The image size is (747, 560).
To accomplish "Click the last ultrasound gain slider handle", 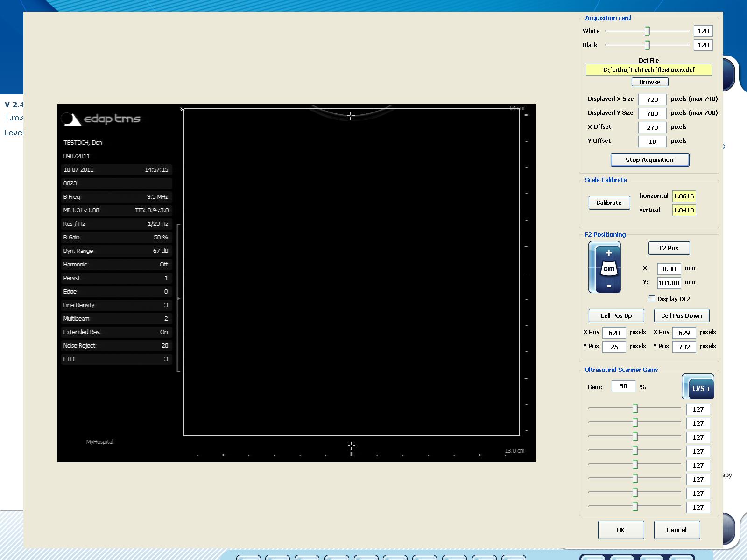I will pyautogui.click(x=635, y=506).
